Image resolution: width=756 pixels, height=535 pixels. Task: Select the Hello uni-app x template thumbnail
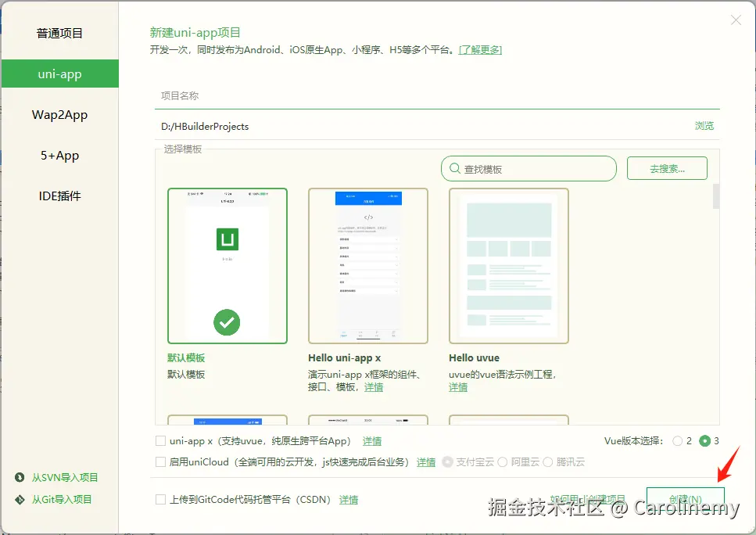368,266
